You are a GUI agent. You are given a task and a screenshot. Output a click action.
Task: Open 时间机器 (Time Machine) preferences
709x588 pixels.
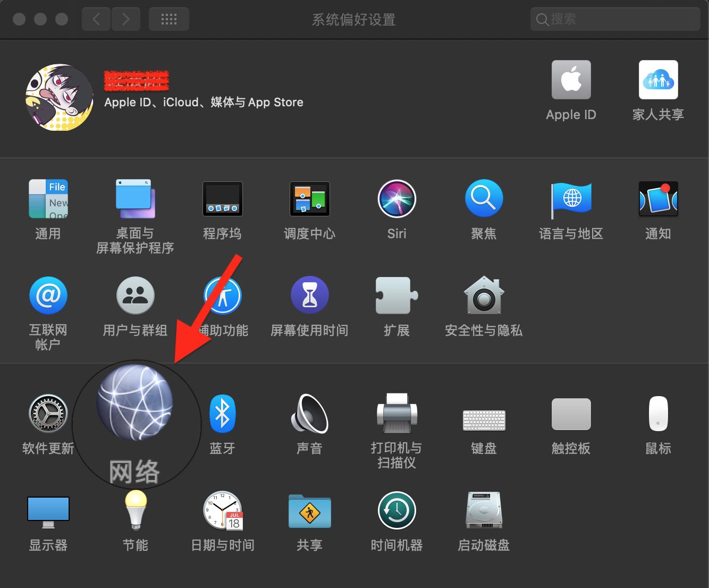[396, 510]
